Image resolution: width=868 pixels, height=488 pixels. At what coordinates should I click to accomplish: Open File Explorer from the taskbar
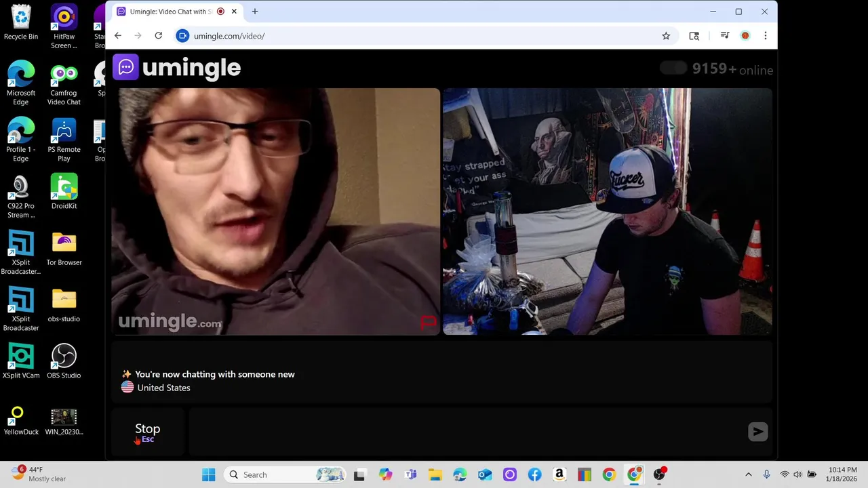coord(435,474)
